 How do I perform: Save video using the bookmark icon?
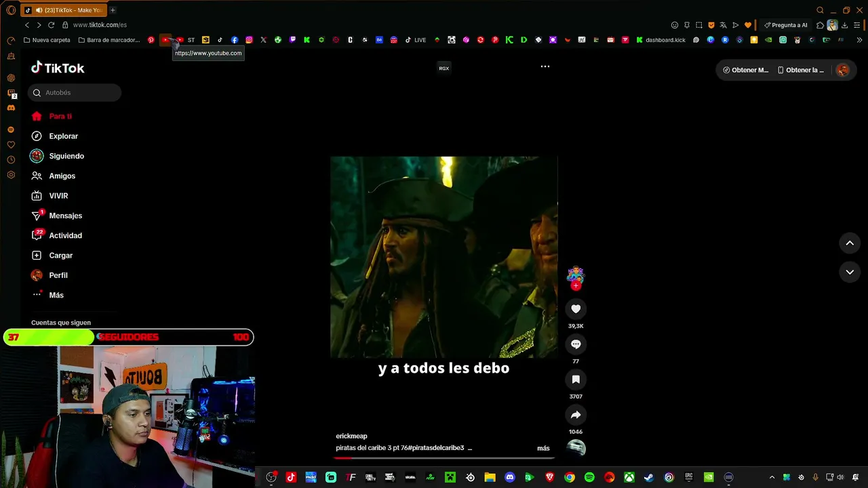[576, 380]
